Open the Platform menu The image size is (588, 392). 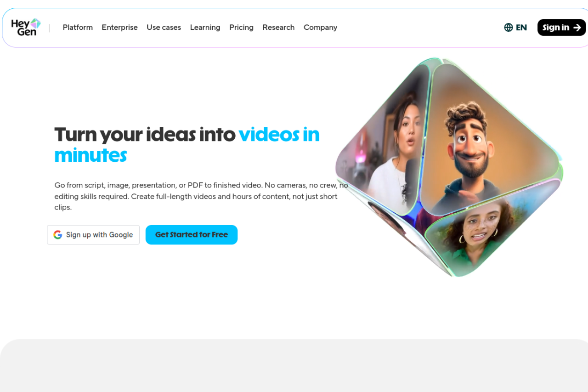78,28
